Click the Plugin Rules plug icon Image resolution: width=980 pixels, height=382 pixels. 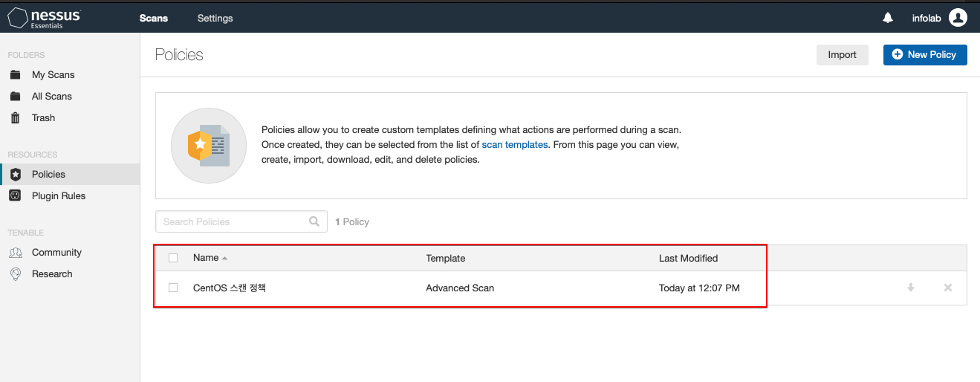pos(15,196)
